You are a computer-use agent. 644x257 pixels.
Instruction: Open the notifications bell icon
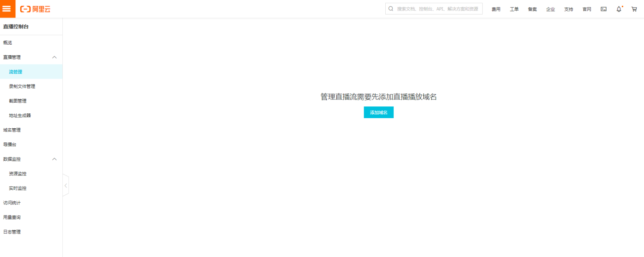pyautogui.click(x=619, y=9)
